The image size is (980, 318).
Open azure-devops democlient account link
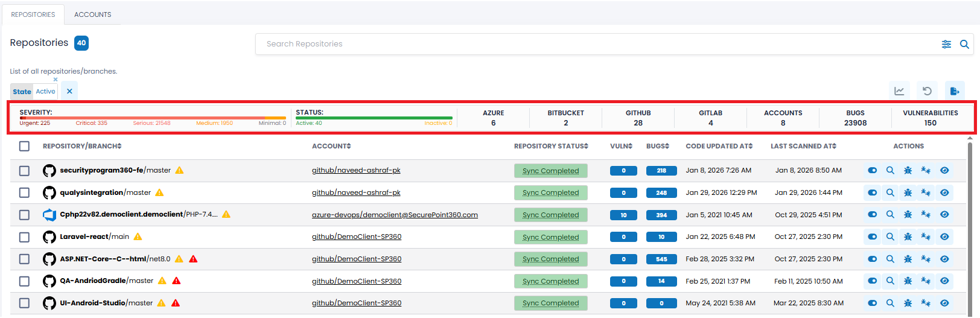[395, 215]
